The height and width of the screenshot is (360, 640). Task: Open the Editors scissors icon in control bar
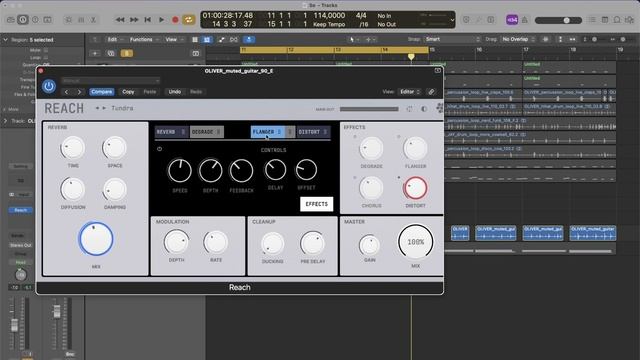tap(93, 20)
